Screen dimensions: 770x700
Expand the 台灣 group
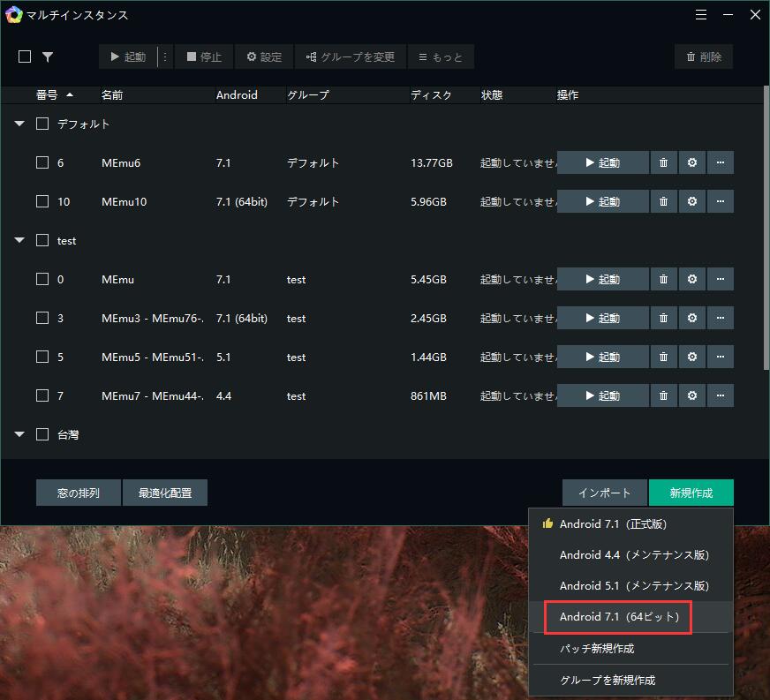pos(19,433)
